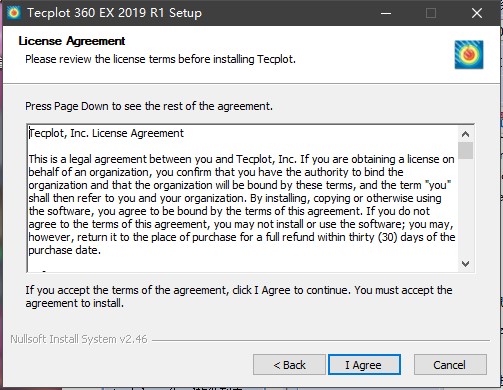Click the scrollbar track below the thumb
Image resolution: width=503 pixels, height=390 pixels.
click(465, 207)
